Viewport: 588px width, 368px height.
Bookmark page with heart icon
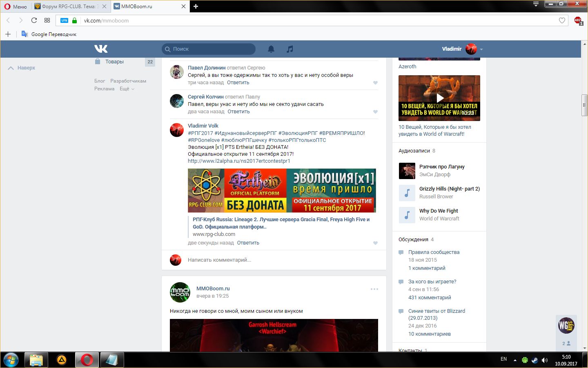(x=562, y=20)
